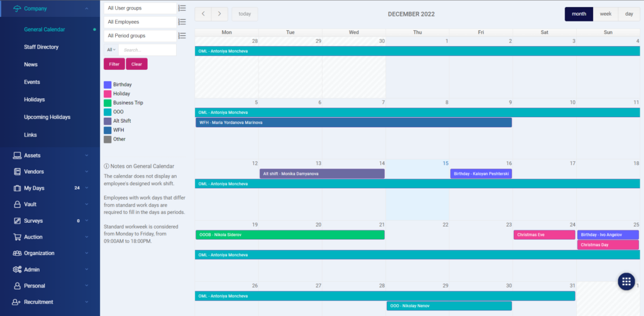The image size is (644, 316).
Task: Click the Assets laptop icon in sidebar
Action: tap(18, 155)
